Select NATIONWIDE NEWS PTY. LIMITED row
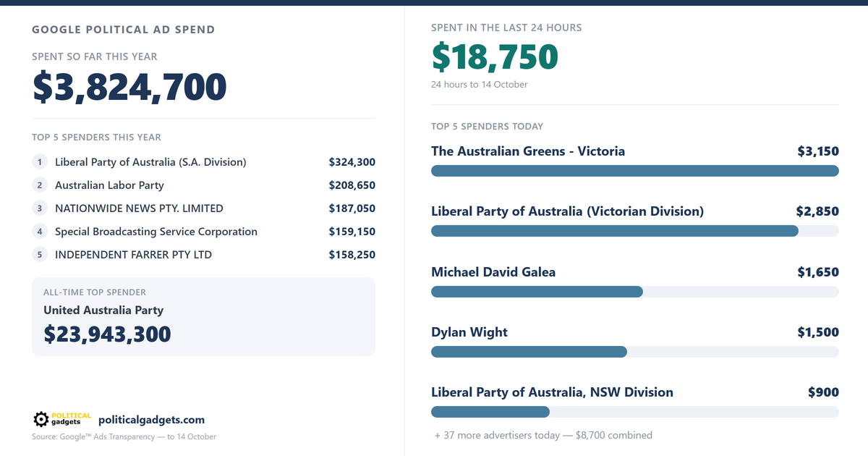The width and height of the screenshot is (868, 456). (x=203, y=208)
